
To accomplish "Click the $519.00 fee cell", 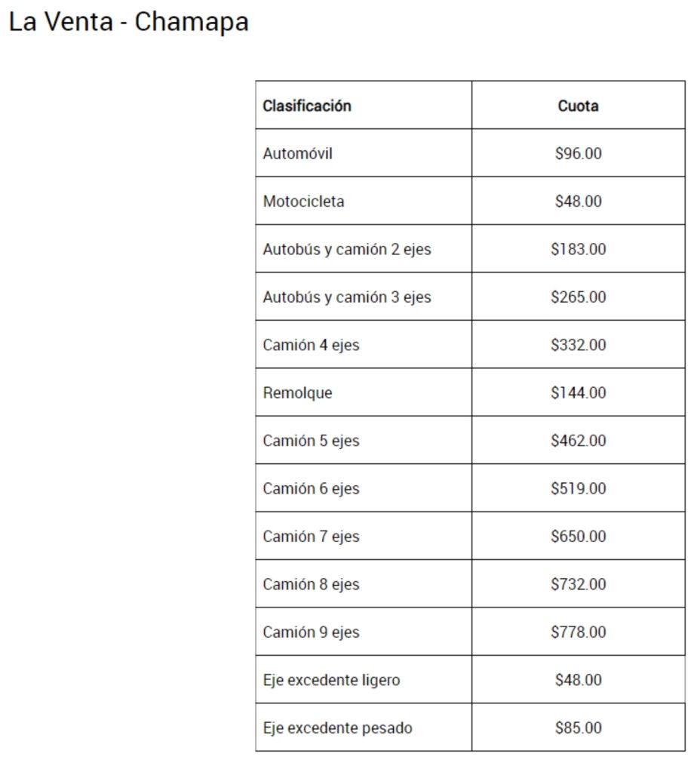I will [x=578, y=488].
